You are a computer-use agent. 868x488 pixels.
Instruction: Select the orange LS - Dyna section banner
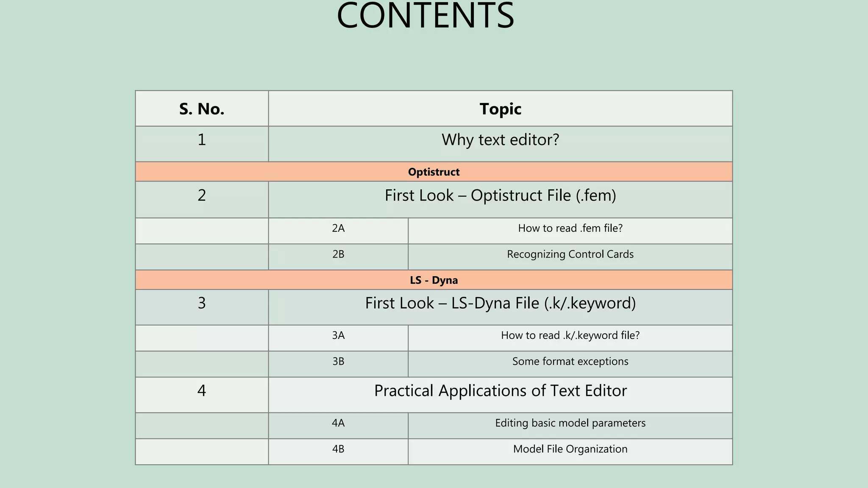434,280
